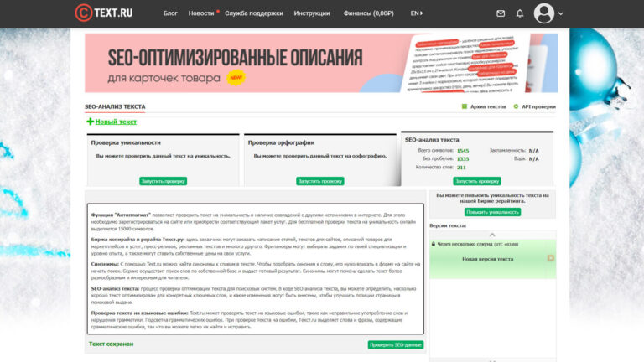644x362 pixels.
Task: Open the Архив текстов link
Action: [488, 106]
